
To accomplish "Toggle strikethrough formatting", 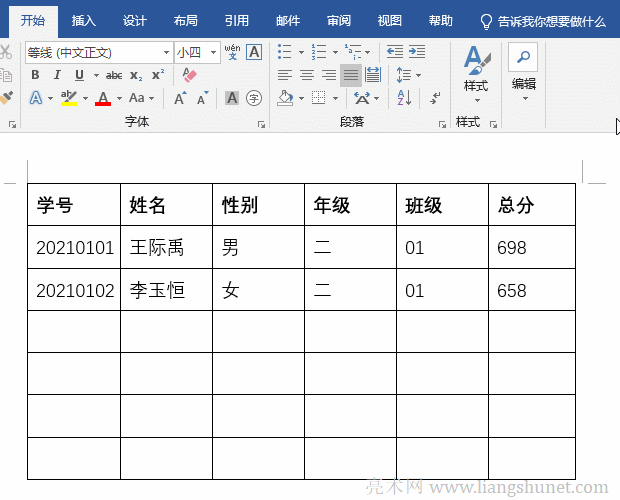I will (x=114, y=75).
